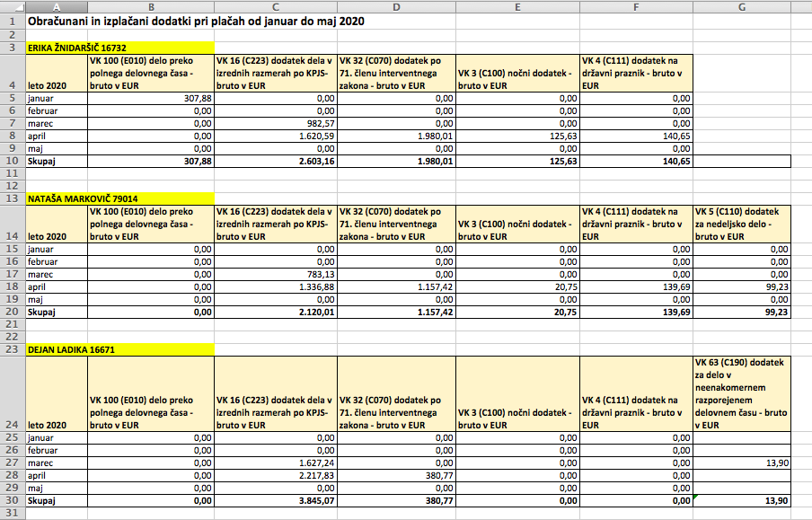The width and height of the screenshot is (812, 520).
Task: Click column header E
Action: [x=517, y=6]
